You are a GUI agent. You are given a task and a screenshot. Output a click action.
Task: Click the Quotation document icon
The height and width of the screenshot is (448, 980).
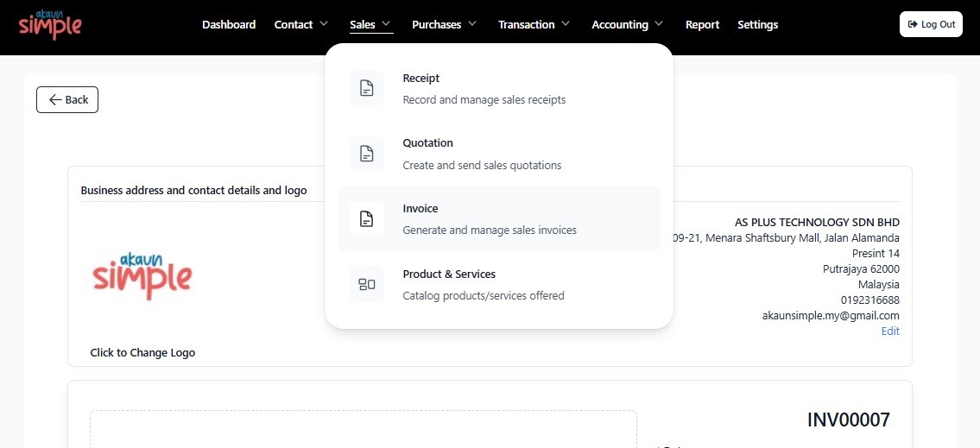(367, 153)
